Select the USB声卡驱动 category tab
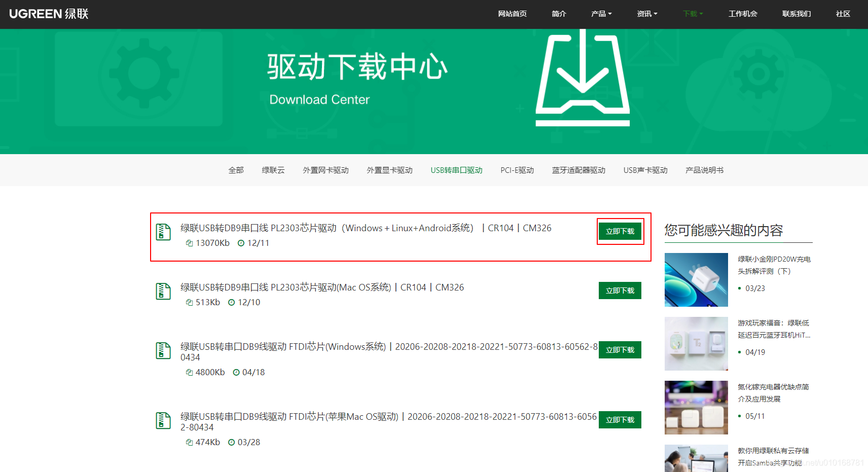 [645, 170]
